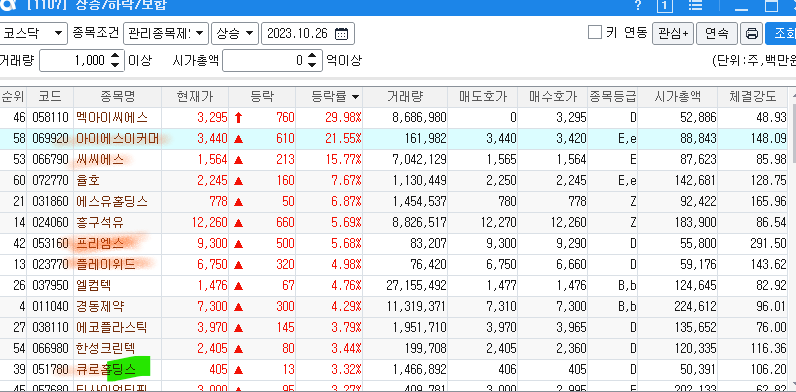
Task: Select the stock 에코플라스틱
Action: [111, 328]
